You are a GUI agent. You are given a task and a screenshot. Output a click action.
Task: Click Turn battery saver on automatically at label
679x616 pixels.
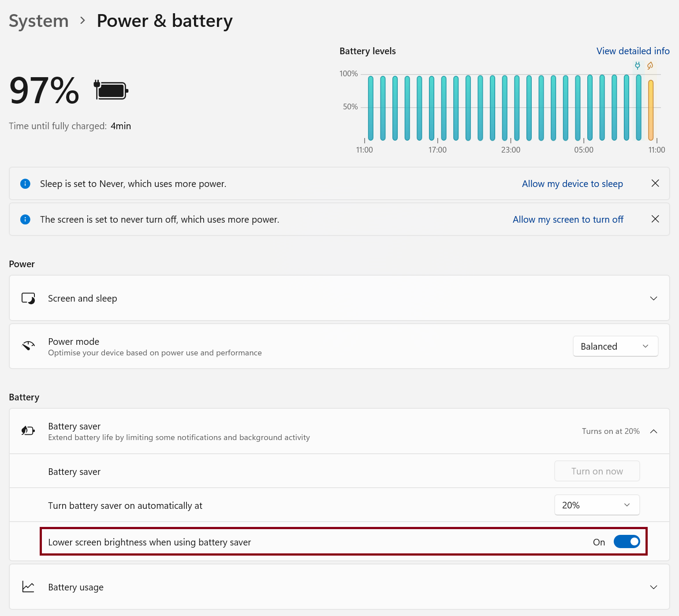point(125,506)
